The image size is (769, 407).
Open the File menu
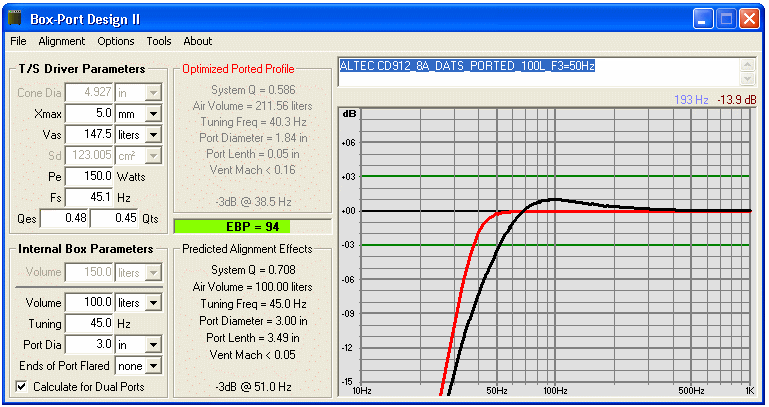(18, 41)
